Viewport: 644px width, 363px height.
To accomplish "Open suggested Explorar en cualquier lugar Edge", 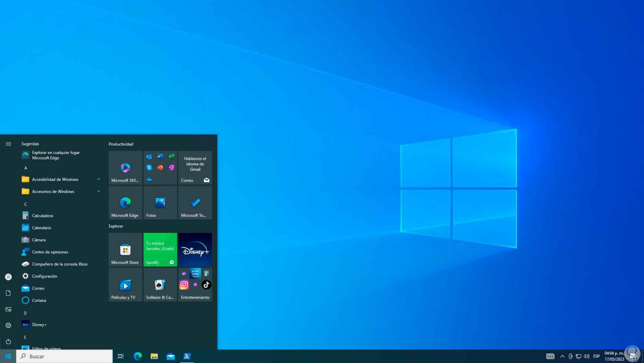I will point(62,155).
